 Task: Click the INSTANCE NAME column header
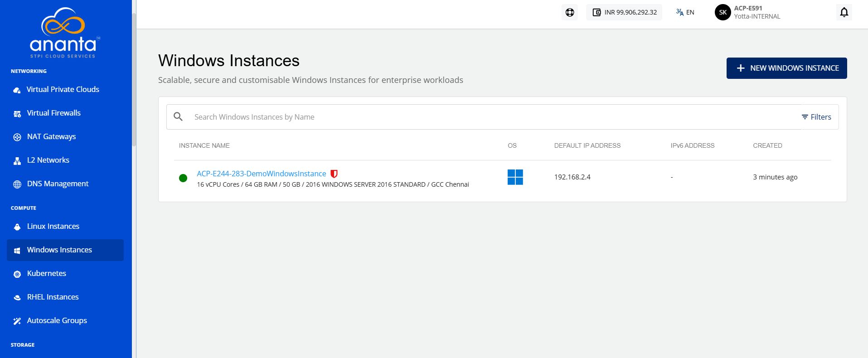coord(204,145)
